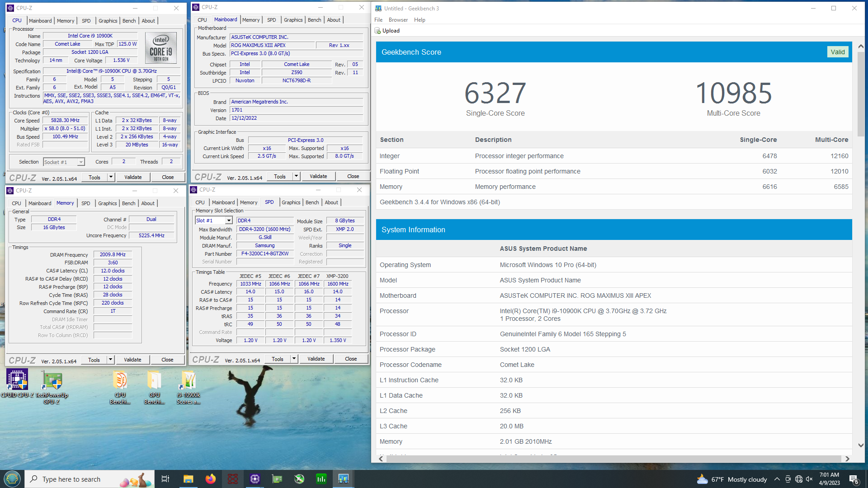Open the notification center icon
This screenshot has height=488, width=868.
(854, 479)
